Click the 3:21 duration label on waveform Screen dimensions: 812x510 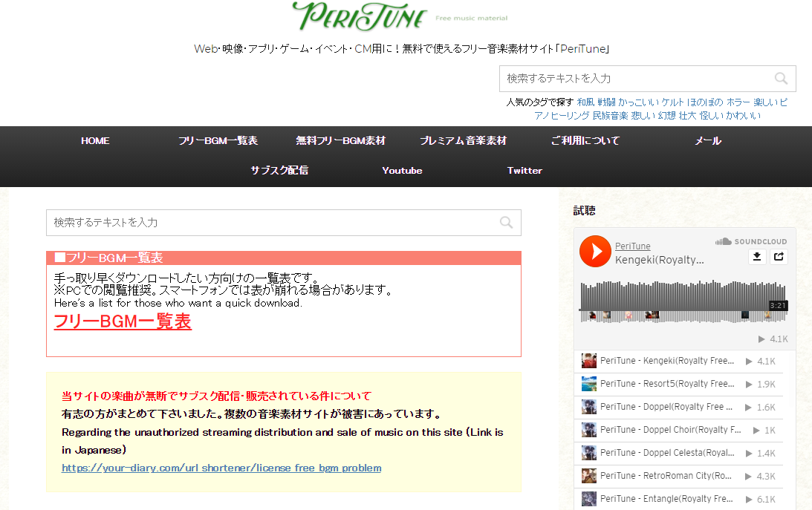tap(778, 305)
